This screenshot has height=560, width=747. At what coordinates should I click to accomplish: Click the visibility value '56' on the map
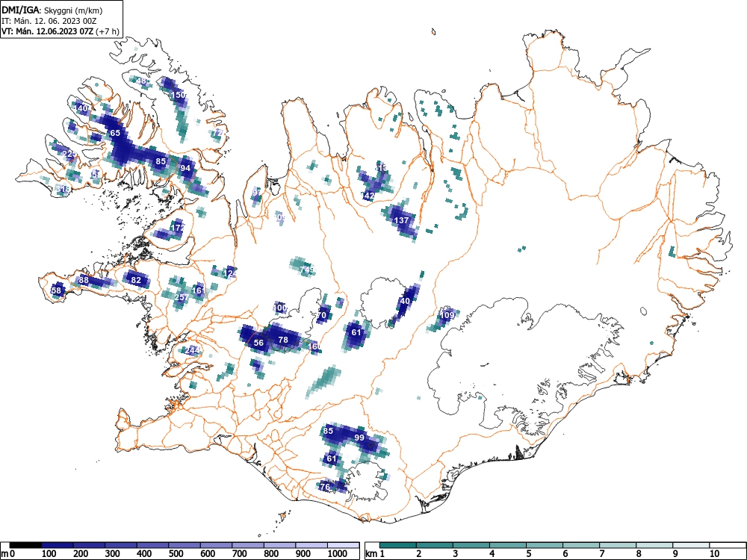click(x=258, y=343)
